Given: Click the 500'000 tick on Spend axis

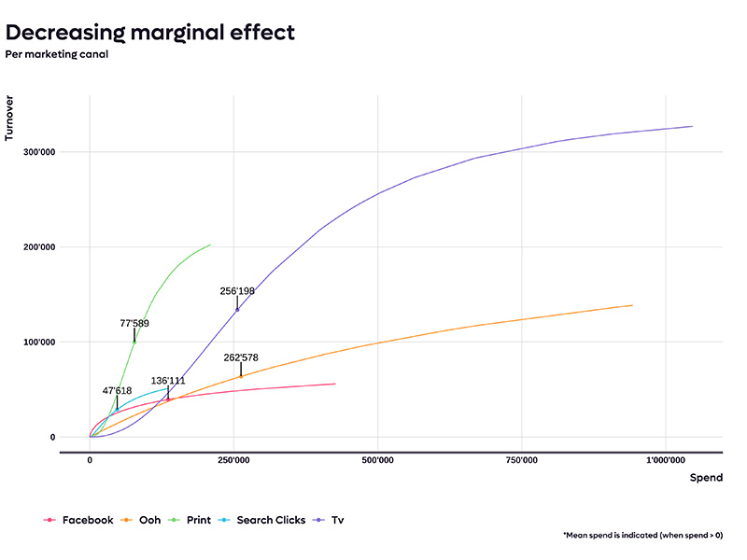Looking at the screenshot, I should 378,460.
